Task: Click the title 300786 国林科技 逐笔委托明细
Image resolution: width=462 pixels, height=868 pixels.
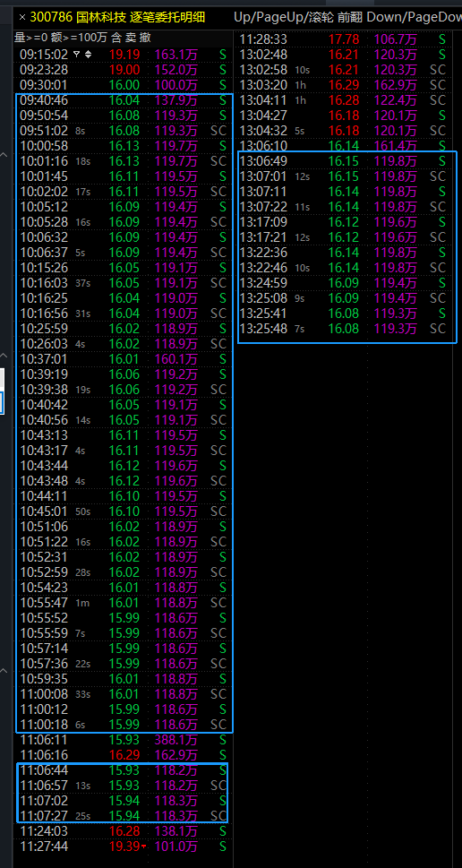Action: coord(117,17)
